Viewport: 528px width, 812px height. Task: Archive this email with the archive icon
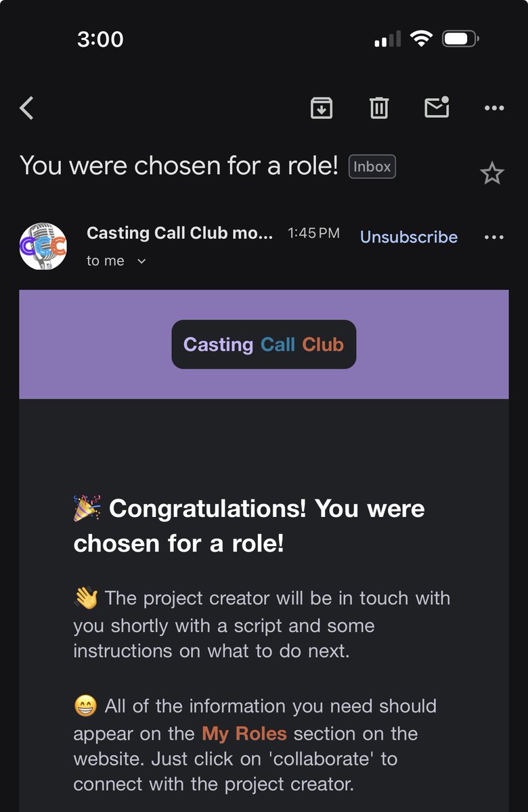pyautogui.click(x=322, y=108)
